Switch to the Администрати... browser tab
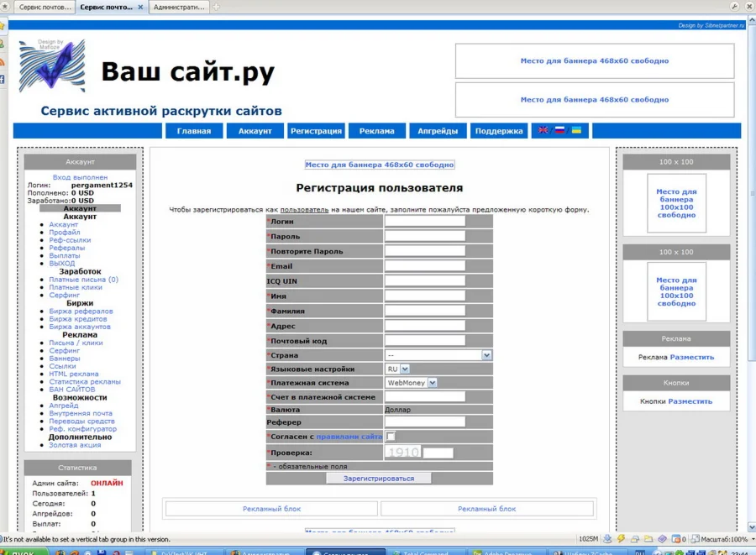This screenshot has height=555, width=756. point(178,7)
